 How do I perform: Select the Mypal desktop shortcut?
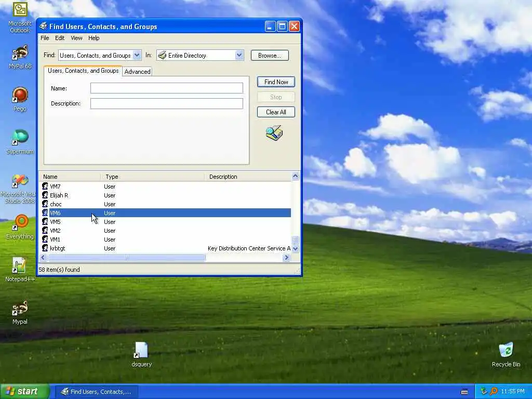(x=20, y=312)
